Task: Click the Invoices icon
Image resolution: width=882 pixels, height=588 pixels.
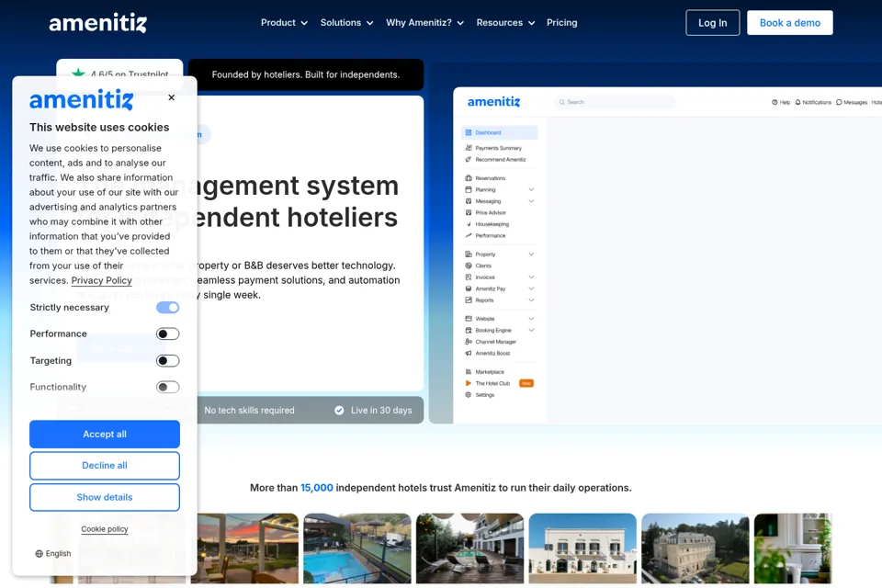Action: (x=469, y=277)
